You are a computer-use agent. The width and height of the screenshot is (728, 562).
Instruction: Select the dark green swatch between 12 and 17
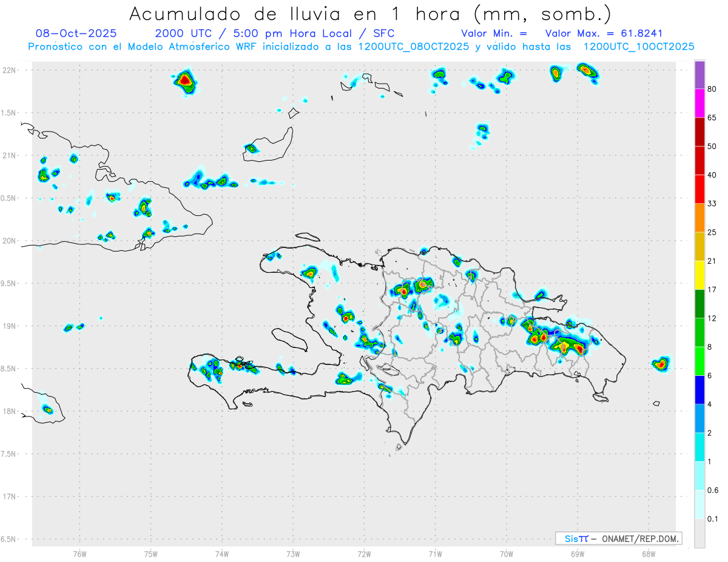[x=699, y=304]
